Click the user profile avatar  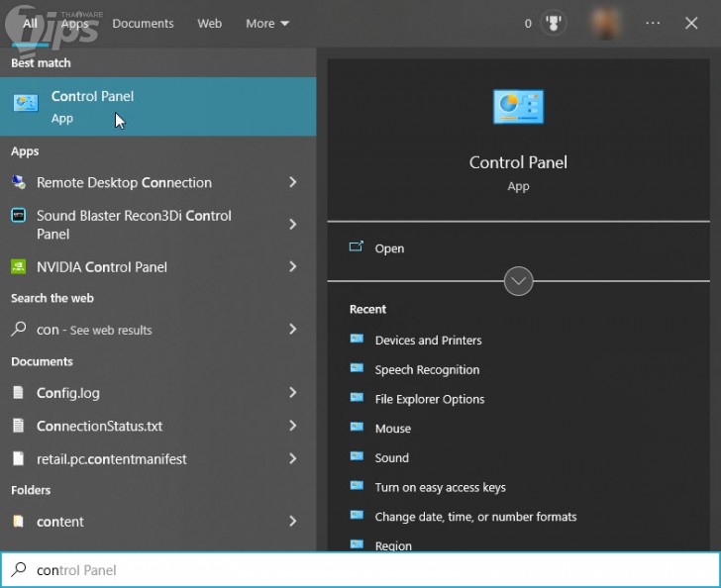click(x=605, y=23)
